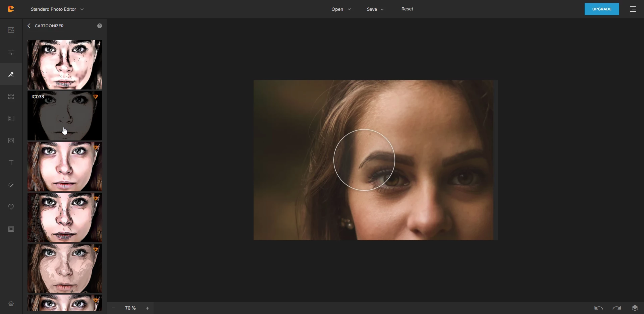This screenshot has width=644, height=314.
Task: Apply the fourth dark-outlined cartoon effect thumbnail
Action: [x=65, y=217]
